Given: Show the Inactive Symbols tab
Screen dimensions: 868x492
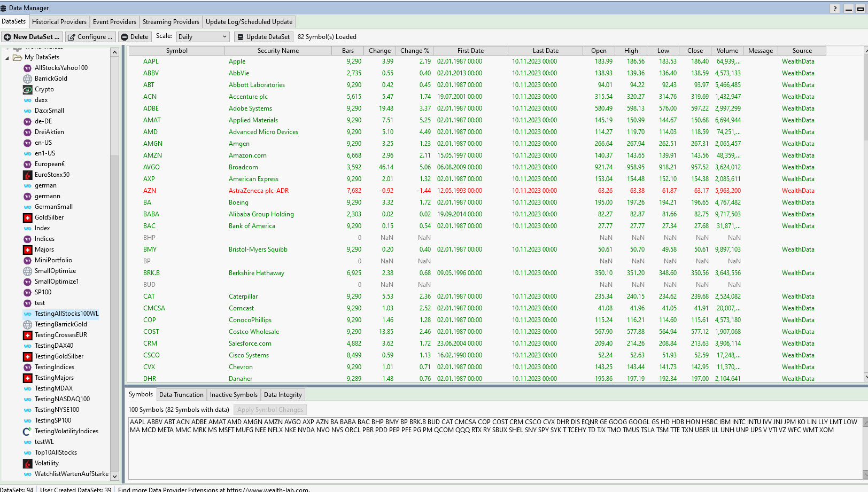Looking at the screenshot, I should [x=234, y=395].
